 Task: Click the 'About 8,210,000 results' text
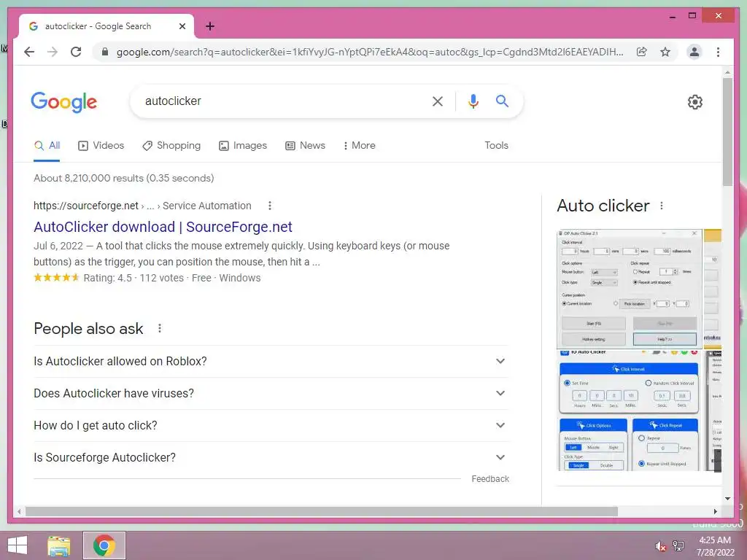pos(124,178)
